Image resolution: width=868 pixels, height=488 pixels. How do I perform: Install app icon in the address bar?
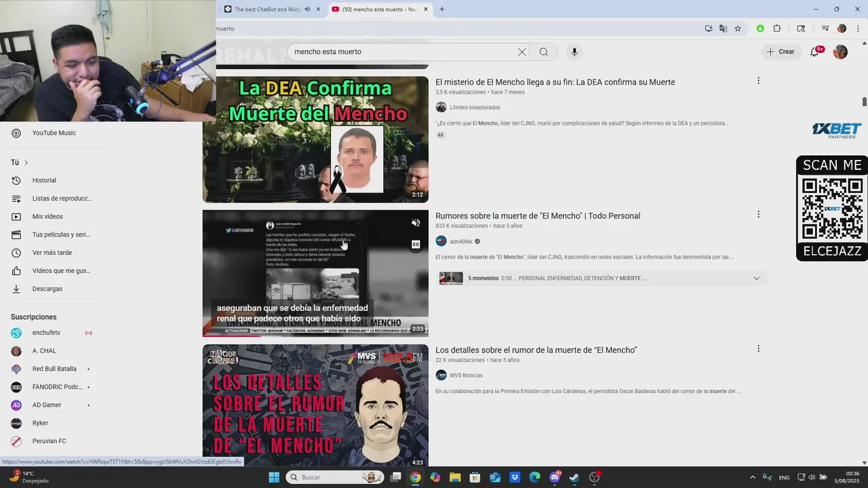(x=709, y=28)
